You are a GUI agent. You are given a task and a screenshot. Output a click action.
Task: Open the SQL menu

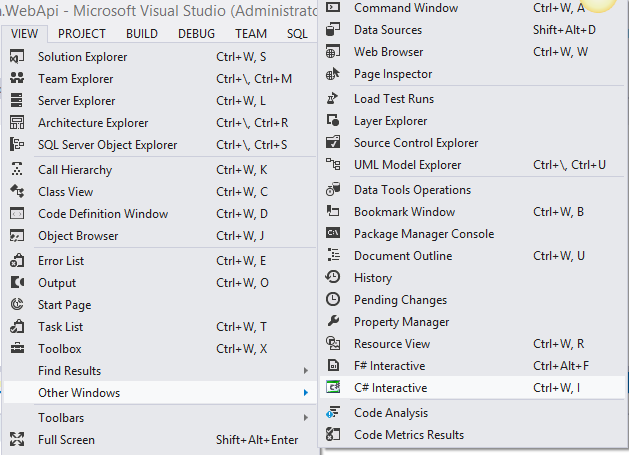coord(297,34)
